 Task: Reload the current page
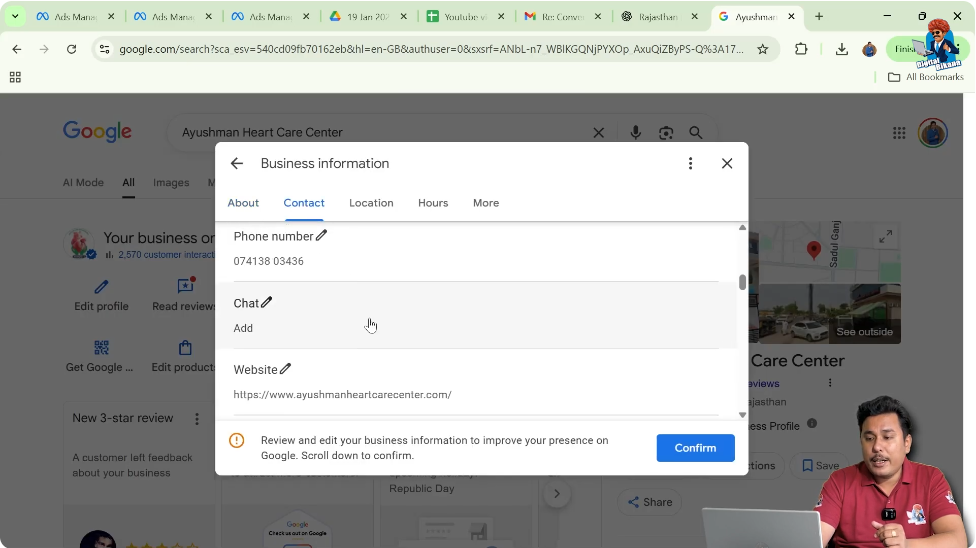click(72, 49)
